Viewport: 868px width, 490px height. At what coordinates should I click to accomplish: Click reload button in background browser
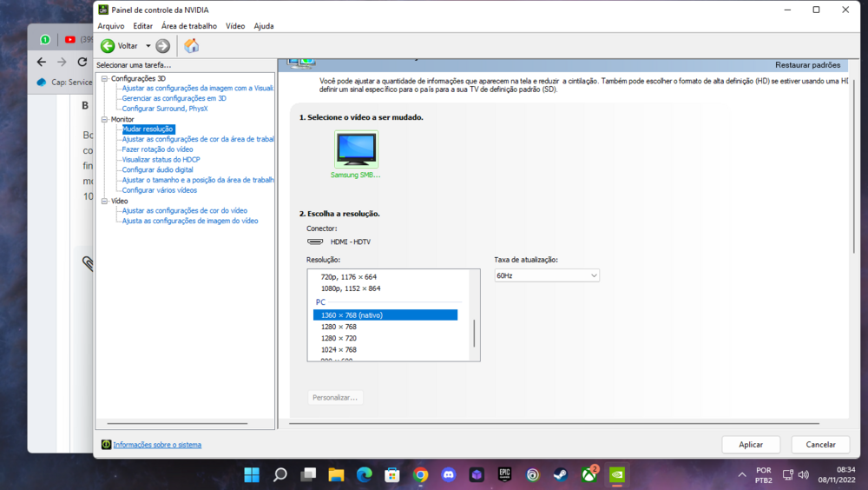(82, 62)
